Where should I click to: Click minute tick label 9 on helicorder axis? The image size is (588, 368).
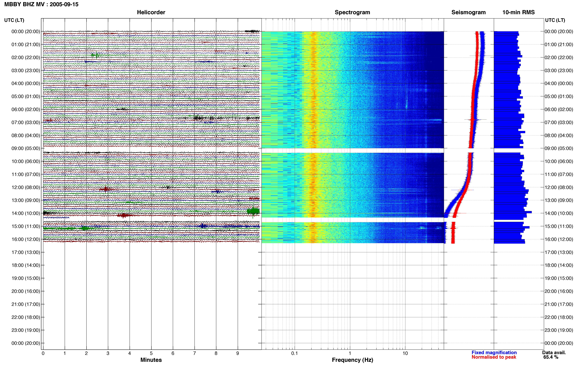point(238,353)
